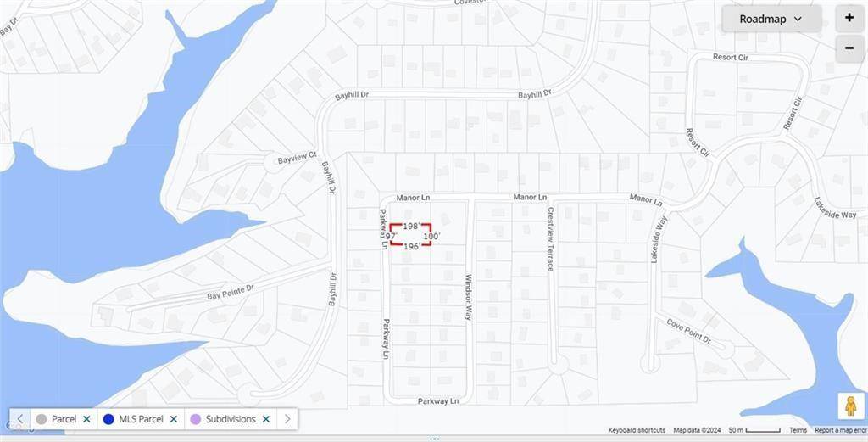Screen dimensions: 868x442
Task: Remove the MLS Parcel layer via X
Action: [x=174, y=419]
